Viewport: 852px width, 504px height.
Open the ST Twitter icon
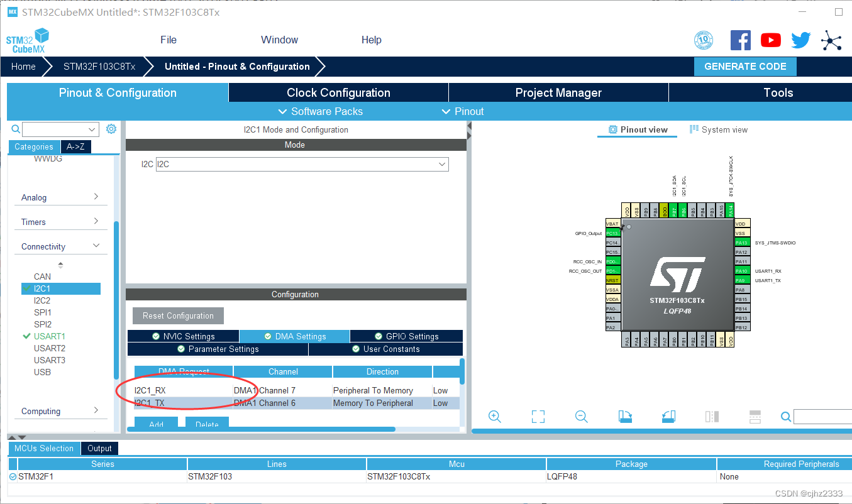click(x=800, y=40)
